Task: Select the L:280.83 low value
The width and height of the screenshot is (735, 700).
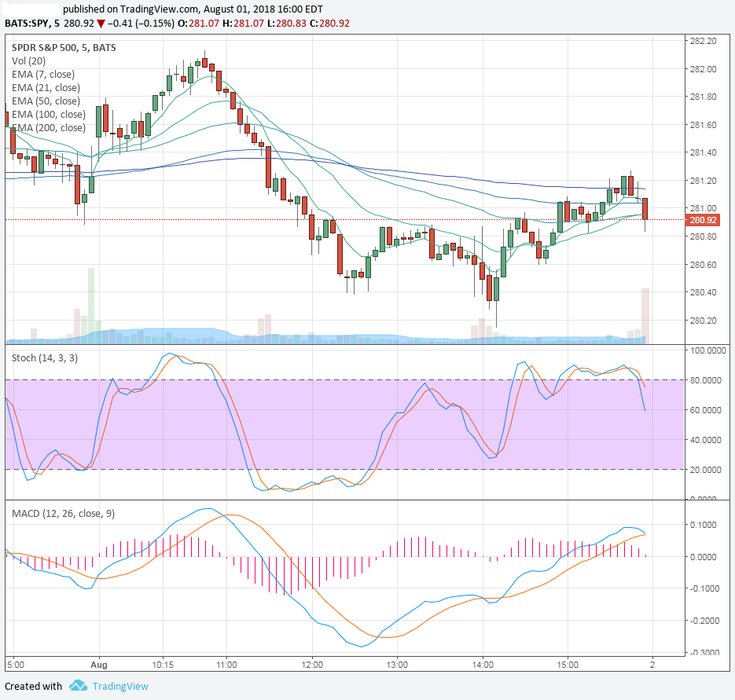Action: 287,24
